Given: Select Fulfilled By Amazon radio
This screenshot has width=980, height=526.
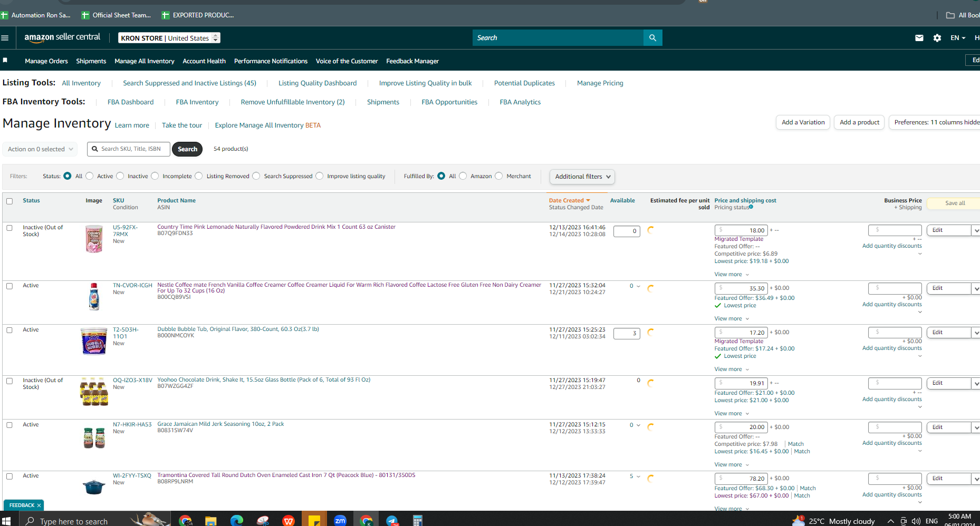Looking at the screenshot, I should [463, 176].
